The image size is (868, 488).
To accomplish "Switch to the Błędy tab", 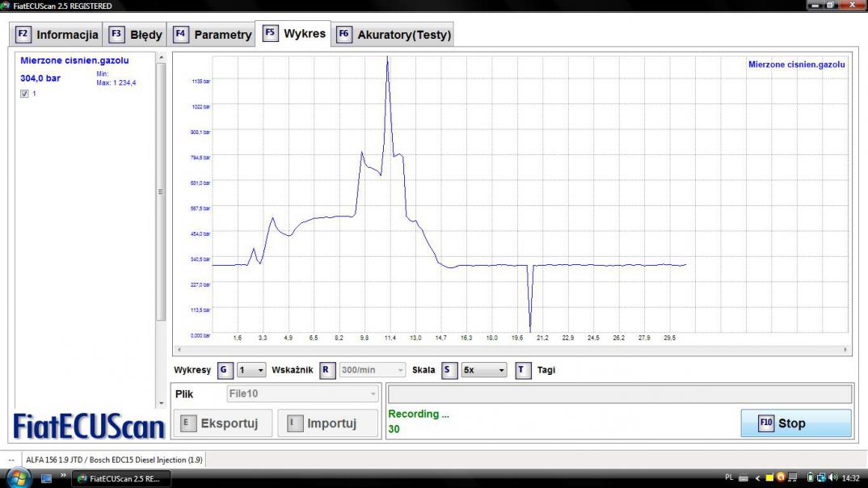I will point(136,34).
